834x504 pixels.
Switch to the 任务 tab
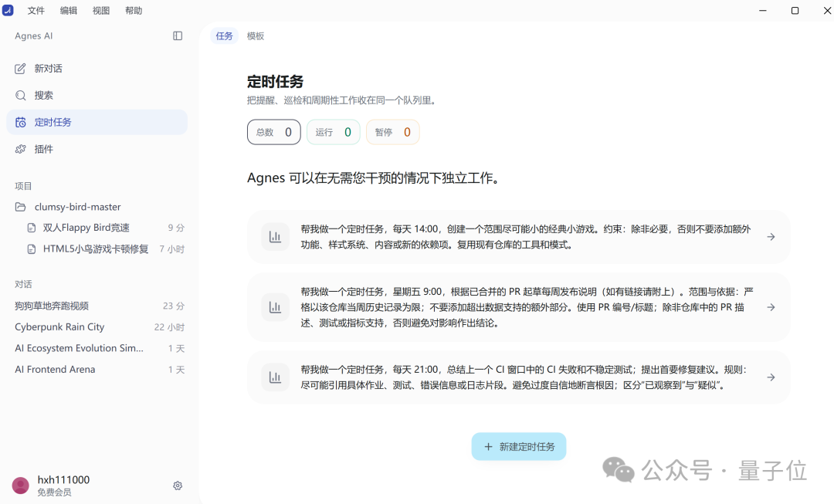pyautogui.click(x=224, y=36)
